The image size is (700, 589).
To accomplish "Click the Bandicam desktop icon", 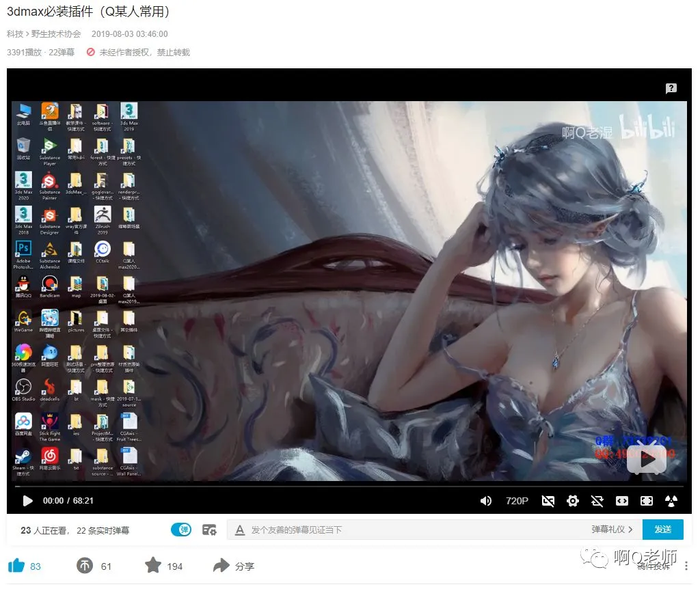I will coord(49,286).
